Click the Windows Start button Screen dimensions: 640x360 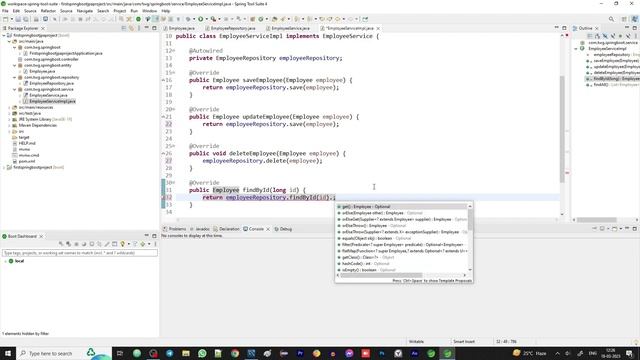pos(8,353)
